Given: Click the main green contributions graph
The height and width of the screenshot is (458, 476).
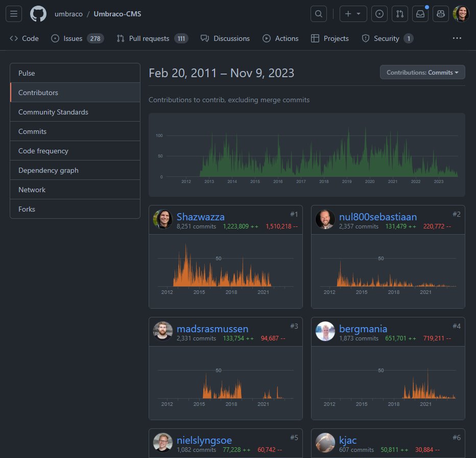Looking at the screenshot, I should [x=306, y=155].
